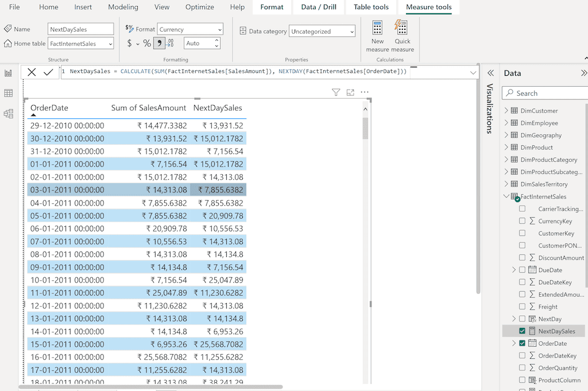Cancel the formula edit with the X

[32, 72]
